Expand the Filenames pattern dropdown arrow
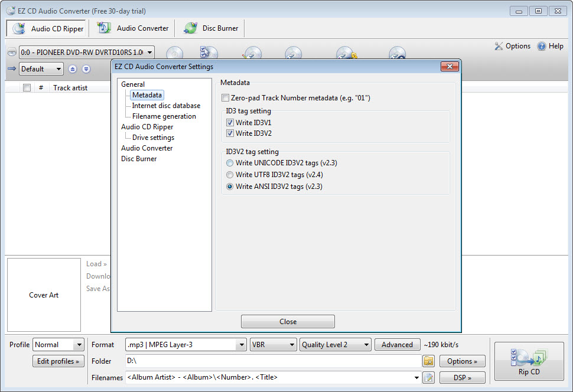 (x=416, y=377)
